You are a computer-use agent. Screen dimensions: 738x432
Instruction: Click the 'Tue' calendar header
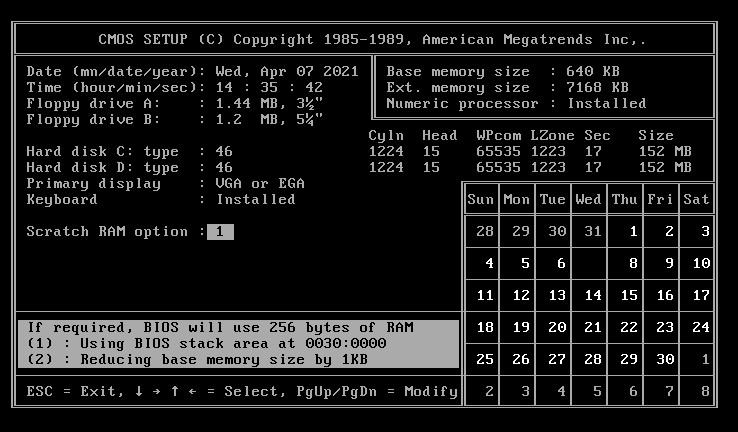(x=553, y=200)
